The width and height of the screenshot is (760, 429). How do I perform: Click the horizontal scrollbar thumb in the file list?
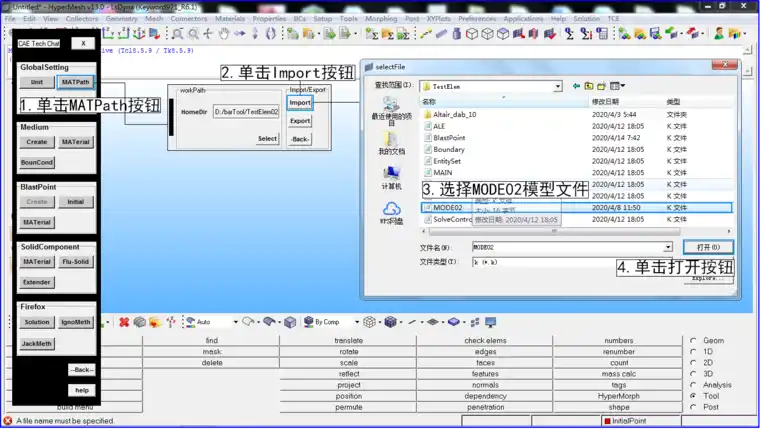point(554,231)
